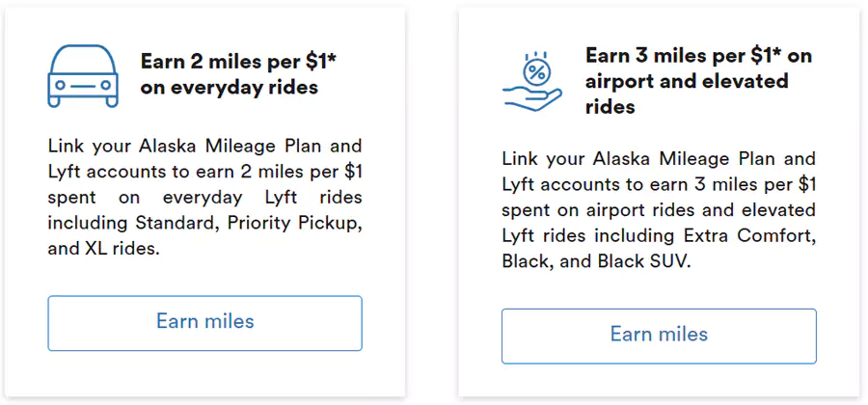
Task: Click "Lyft rides including Extra Comfort," text line
Action: coord(659,235)
